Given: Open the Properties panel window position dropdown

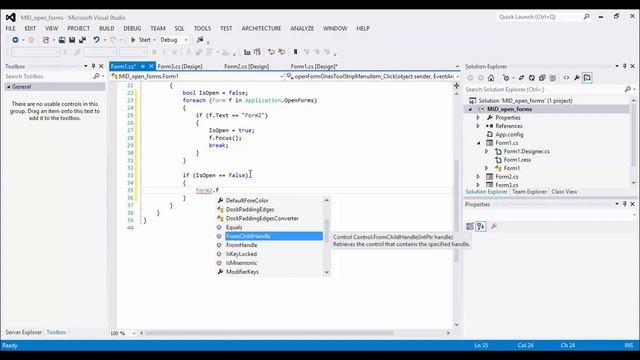Looking at the screenshot, I should click(617, 204).
